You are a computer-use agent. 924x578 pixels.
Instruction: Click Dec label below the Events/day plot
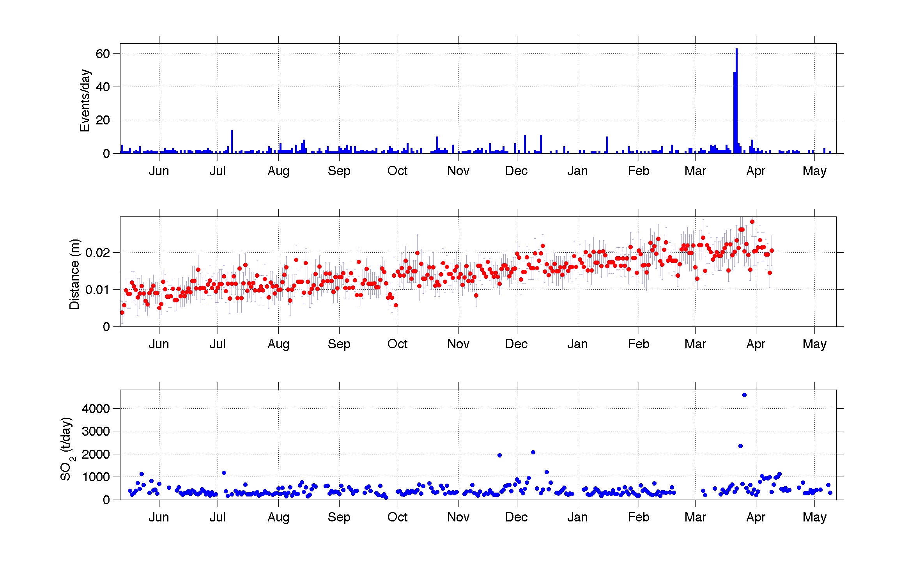click(x=517, y=171)
